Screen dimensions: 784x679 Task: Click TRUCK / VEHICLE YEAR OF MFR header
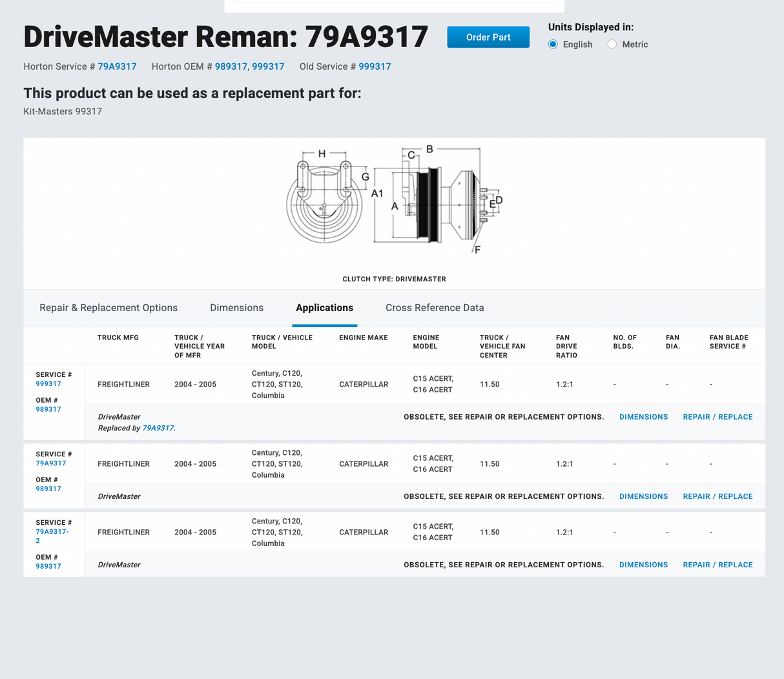tap(200, 347)
